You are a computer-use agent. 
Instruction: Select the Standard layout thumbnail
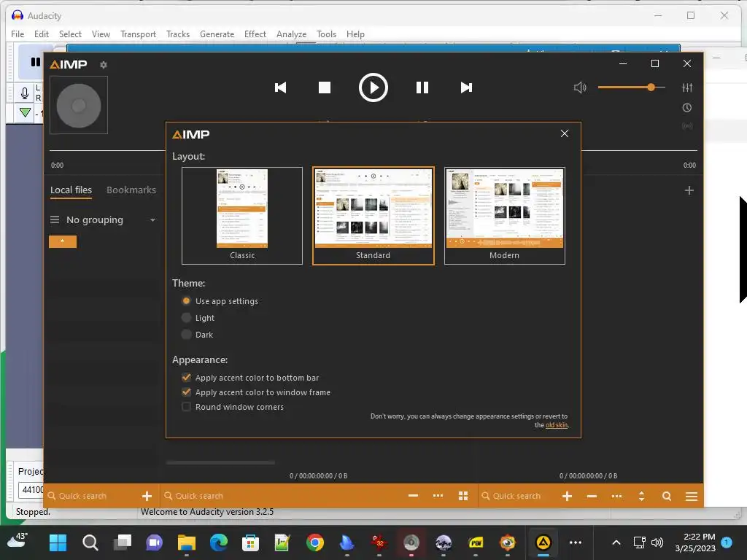(373, 215)
